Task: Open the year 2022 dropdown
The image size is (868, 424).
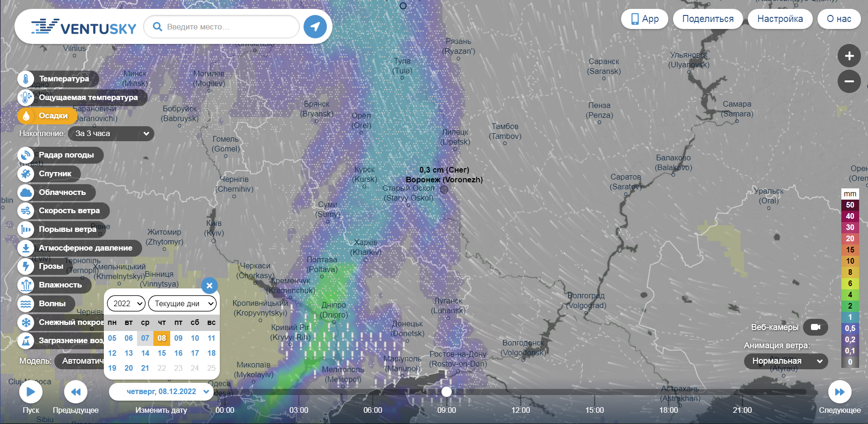Action: (x=126, y=303)
